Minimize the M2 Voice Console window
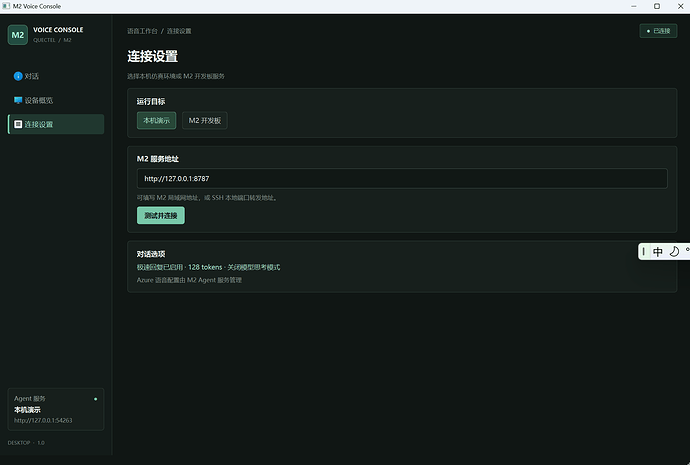The height and width of the screenshot is (465, 690). tap(634, 6)
